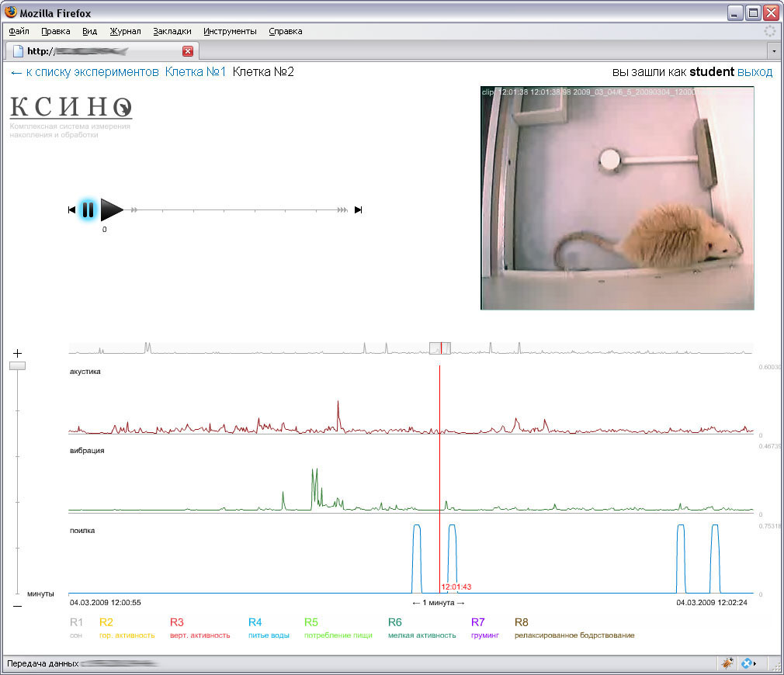This screenshot has width=784, height=675.
Task: Click the overview strip selection window
Action: [x=440, y=348]
